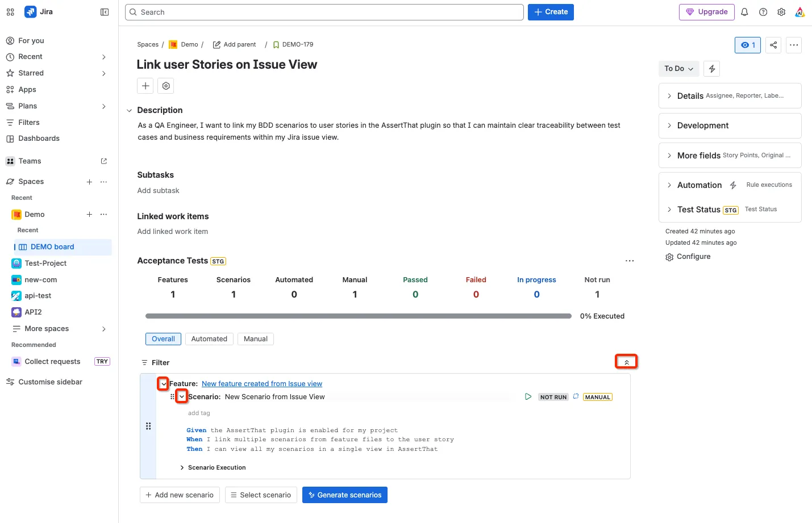The width and height of the screenshot is (812, 523).
Task: Collapse the sidebar with the panel icon
Action: 105,12
